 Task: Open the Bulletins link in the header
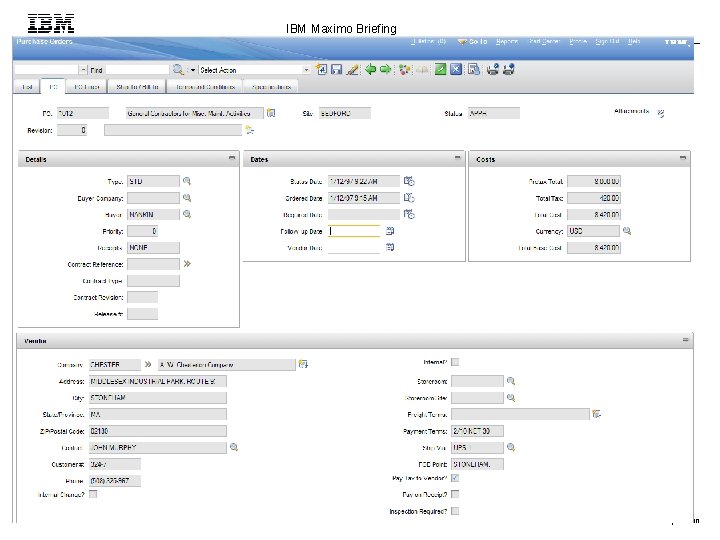coord(428,41)
